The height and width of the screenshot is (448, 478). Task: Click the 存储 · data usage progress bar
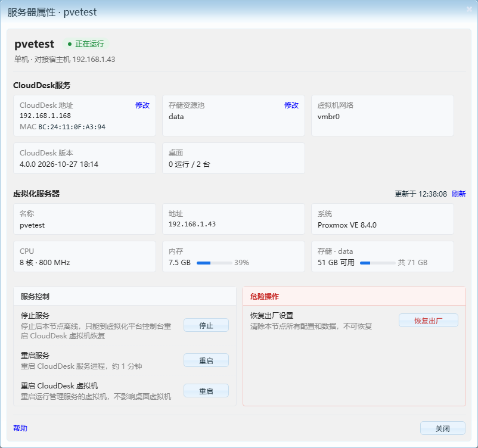tap(378, 263)
